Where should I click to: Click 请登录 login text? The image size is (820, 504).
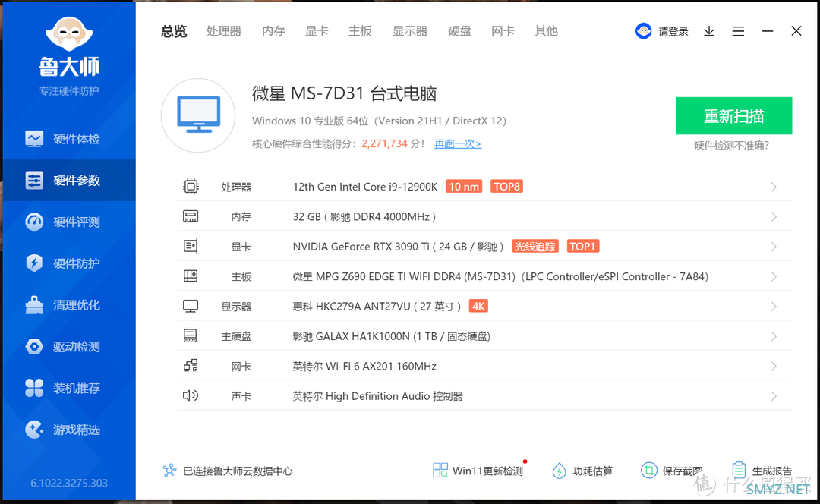pos(673,31)
